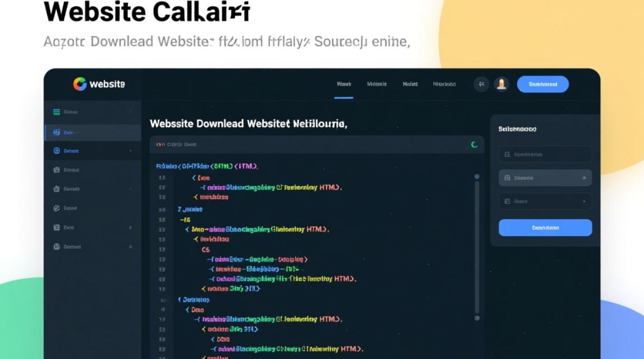Open the right panel field with arrow
The height and width of the screenshot is (359, 644).
[x=545, y=178]
